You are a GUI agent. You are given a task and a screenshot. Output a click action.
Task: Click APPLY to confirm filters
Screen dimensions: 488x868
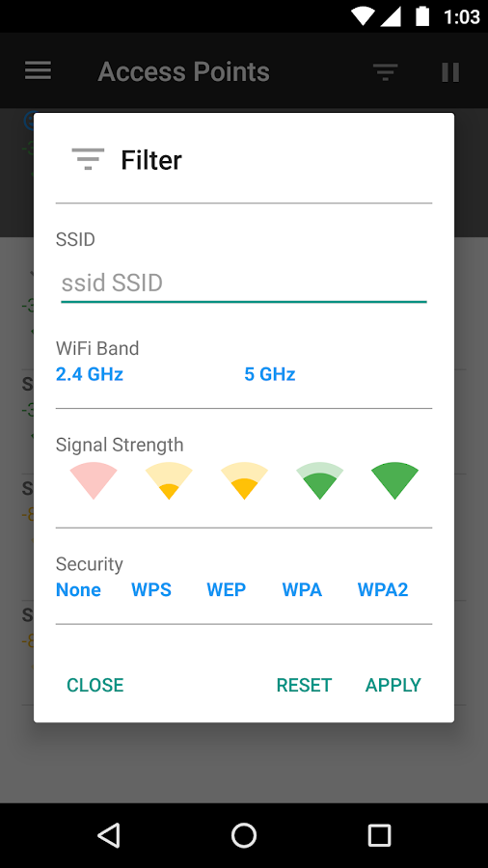coord(393,686)
